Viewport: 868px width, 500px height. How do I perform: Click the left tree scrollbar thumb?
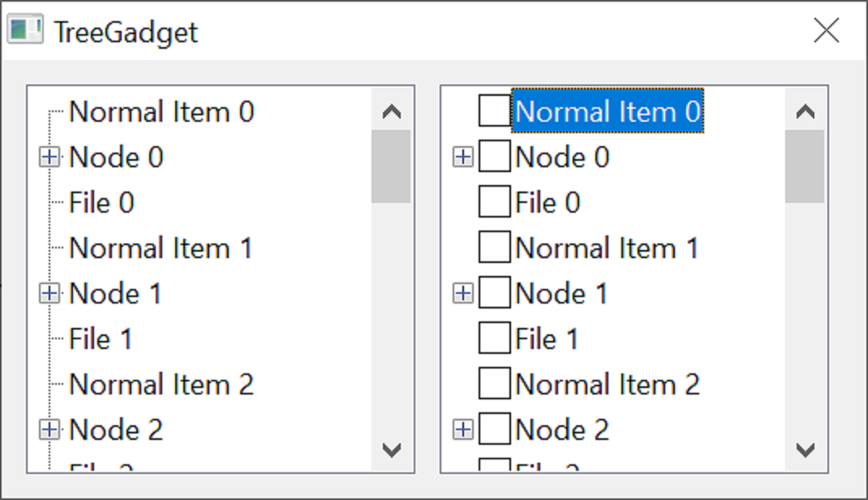[391, 166]
